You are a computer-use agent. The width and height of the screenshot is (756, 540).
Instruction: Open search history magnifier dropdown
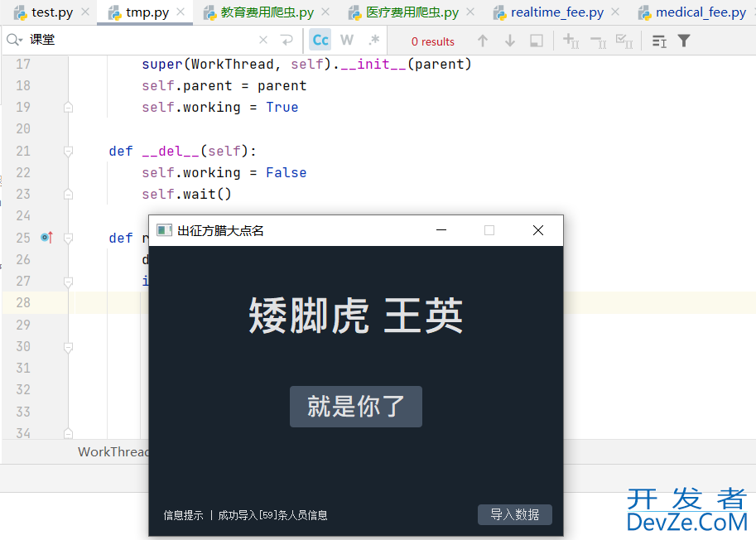tap(14, 40)
